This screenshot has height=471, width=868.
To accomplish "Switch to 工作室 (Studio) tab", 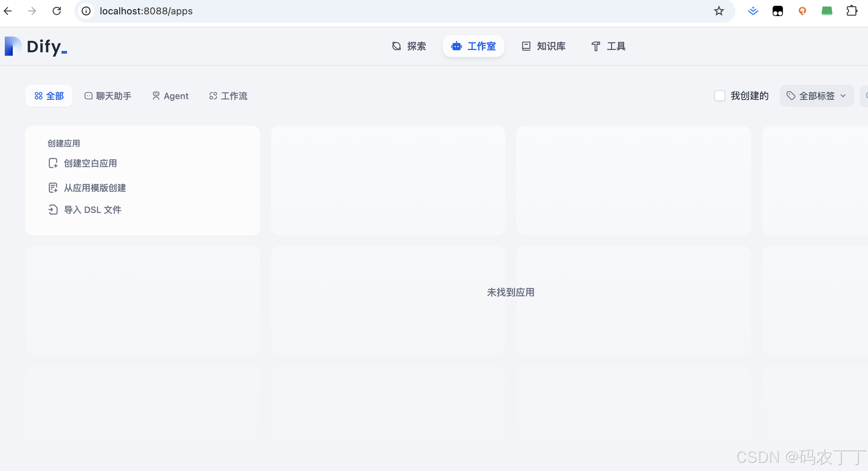I will pos(473,46).
